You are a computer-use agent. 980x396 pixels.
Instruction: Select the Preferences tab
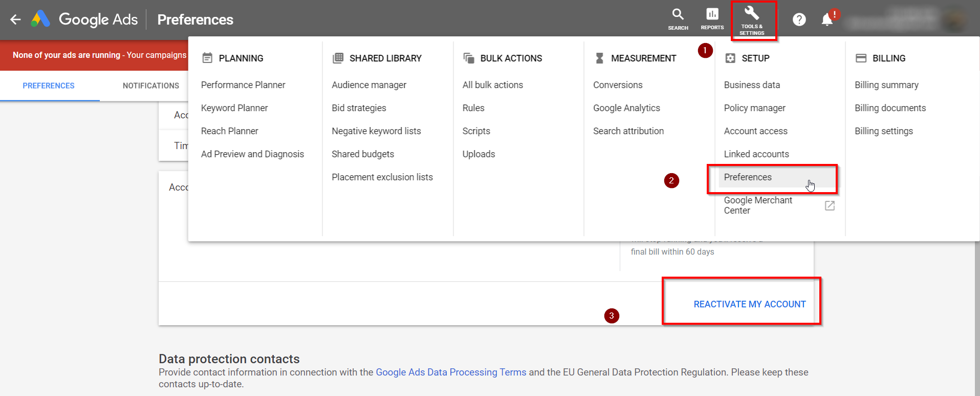tap(49, 86)
